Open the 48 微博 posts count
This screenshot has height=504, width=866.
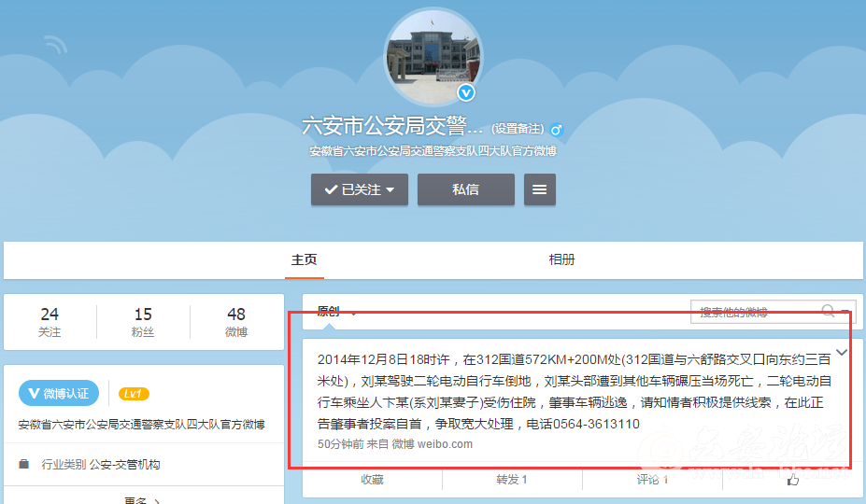(x=235, y=321)
